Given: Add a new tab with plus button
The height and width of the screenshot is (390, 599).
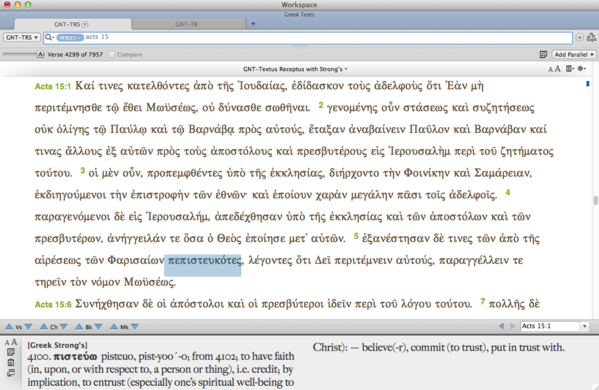Looking at the screenshot, I should 253,24.
